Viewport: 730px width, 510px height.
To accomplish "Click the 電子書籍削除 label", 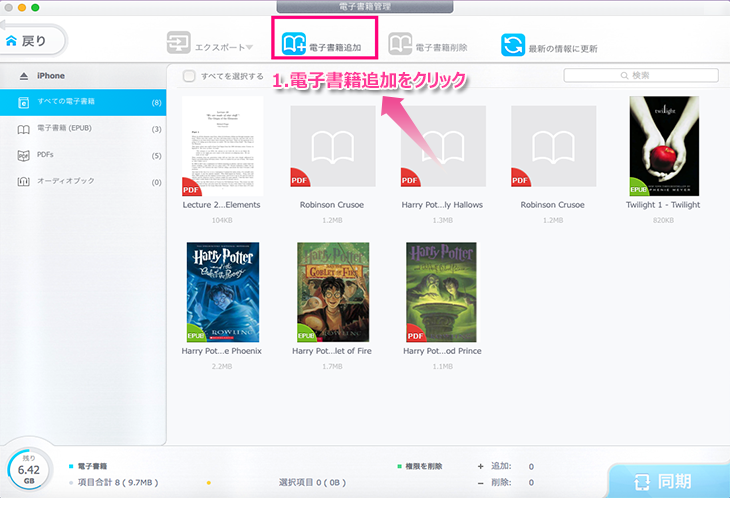I will coord(441,48).
